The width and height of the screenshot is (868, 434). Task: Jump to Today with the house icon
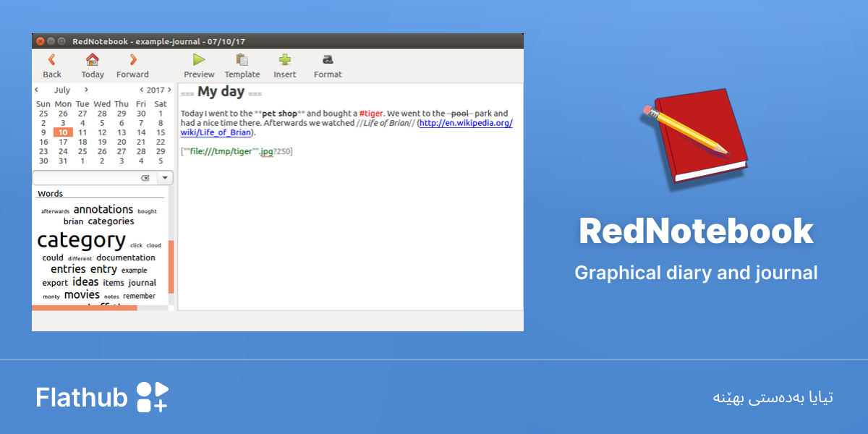[x=92, y=65]
